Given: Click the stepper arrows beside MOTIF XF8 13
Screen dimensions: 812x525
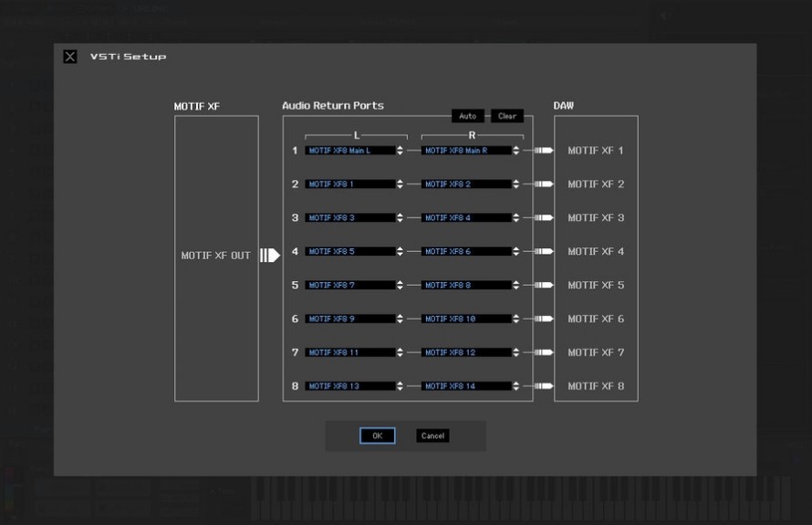Looking at the screenshot, I should (x=400, y=386).
